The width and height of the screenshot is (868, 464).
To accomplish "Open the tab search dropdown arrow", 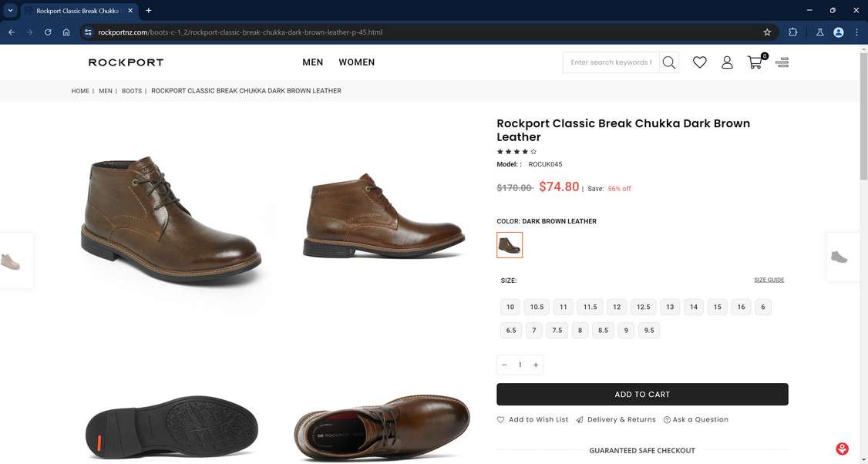I will click(11, 10).
